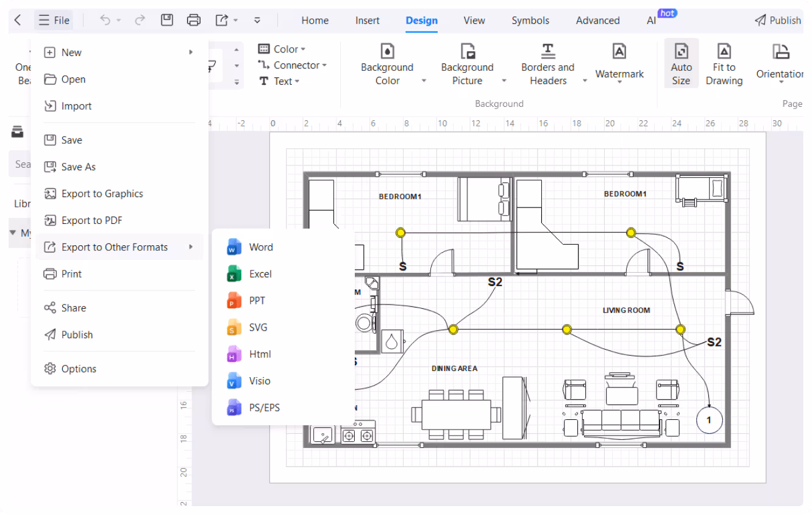Open Options from the File menu
The image size is (812, 515).
pyautogui.click(x=79, y=369)
